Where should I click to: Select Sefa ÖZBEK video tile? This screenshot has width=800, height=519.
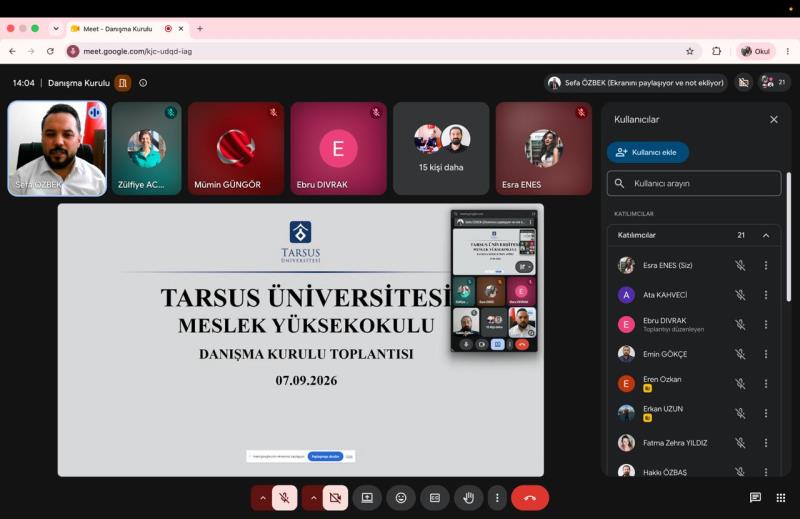[x=57, y=149]
